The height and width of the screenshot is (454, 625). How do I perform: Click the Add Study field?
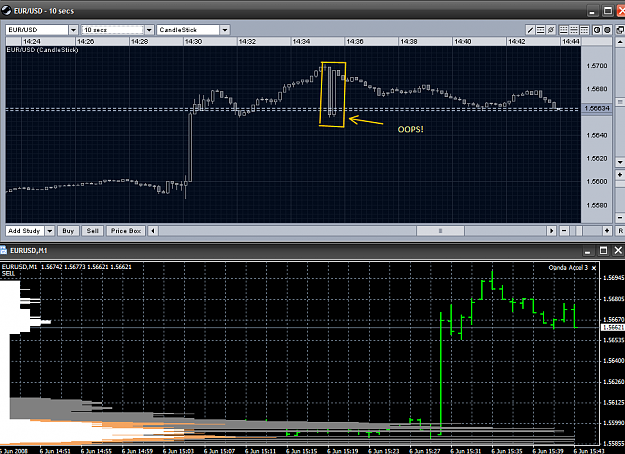pos(25,231)
